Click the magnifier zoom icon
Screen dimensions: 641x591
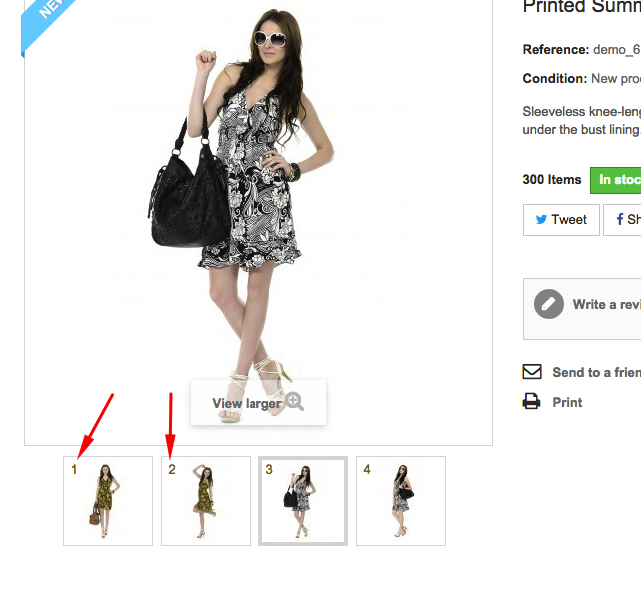point(294,401)
